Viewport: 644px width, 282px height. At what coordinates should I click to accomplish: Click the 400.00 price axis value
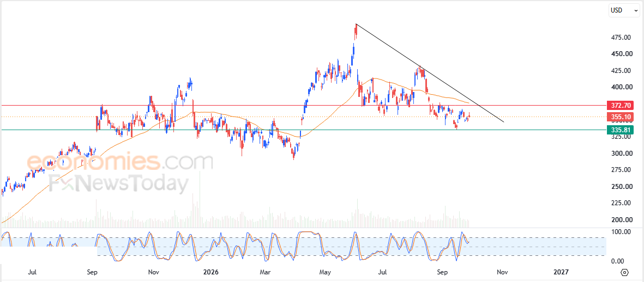click(621, 87)
